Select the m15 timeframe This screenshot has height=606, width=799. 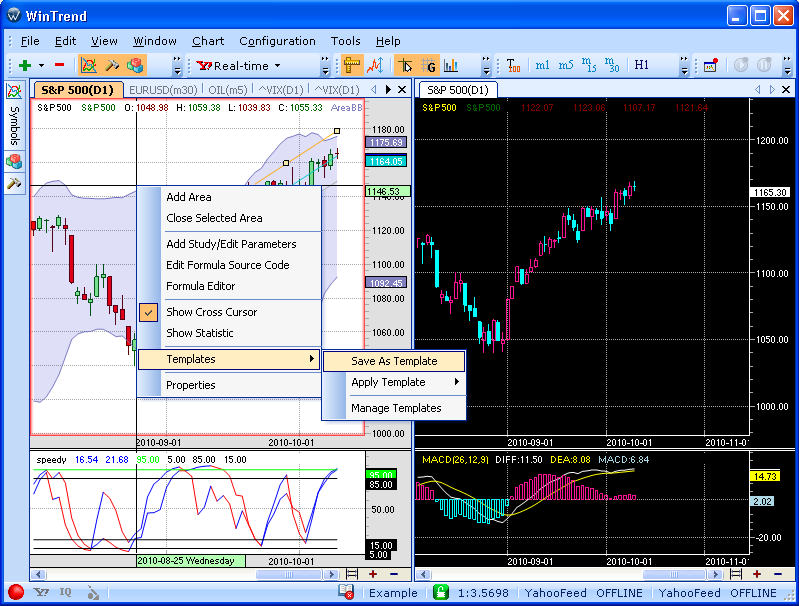(589, 65)
